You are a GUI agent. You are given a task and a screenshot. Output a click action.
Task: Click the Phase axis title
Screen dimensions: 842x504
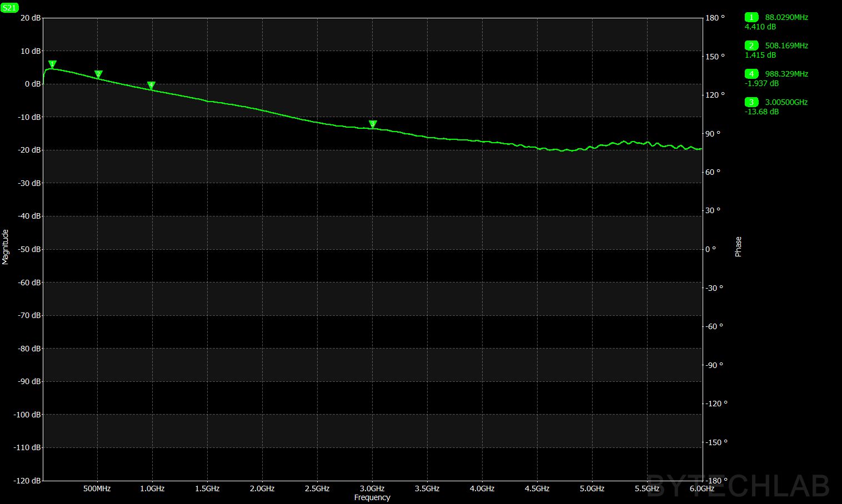(738, 246)
